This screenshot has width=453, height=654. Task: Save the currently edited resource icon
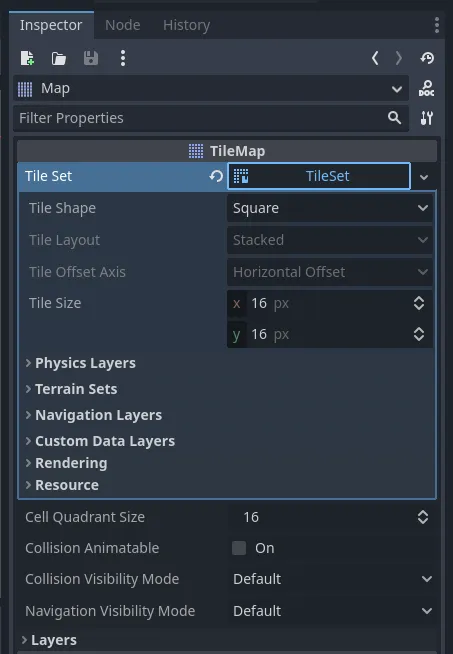pos(91,58)
